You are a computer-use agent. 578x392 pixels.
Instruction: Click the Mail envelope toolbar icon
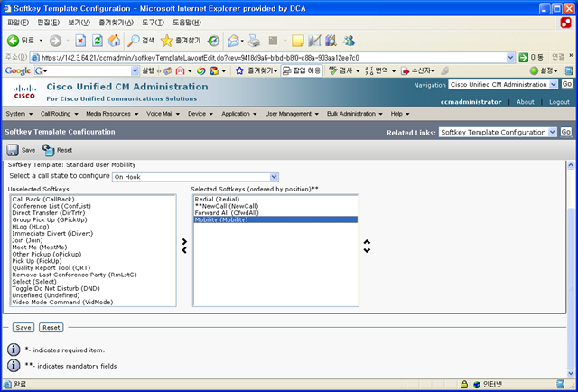pos(233,41)
